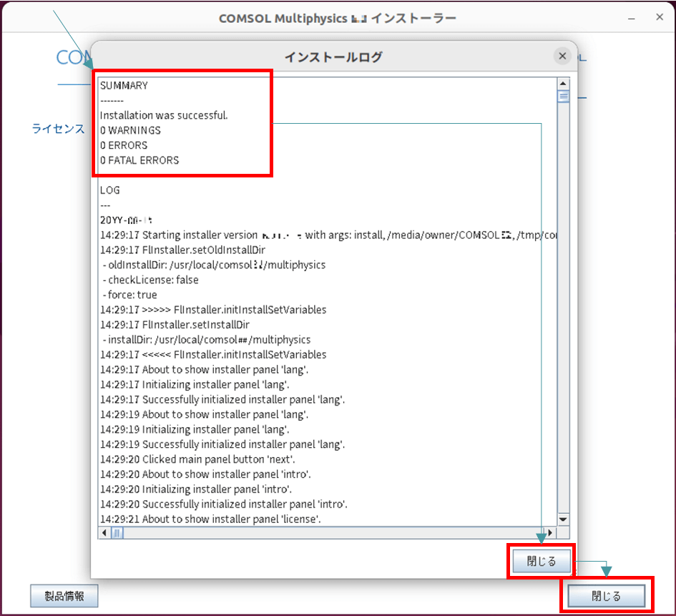676x616 pixels.
Task: Click the 14:29:19 "Initializing installer panel 'lang'" line
Action: pos(195,429)
